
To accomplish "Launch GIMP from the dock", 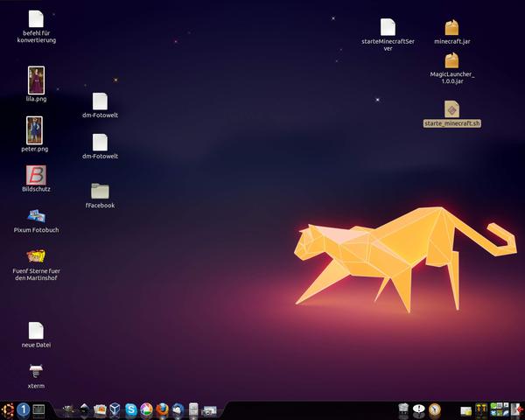I will pos(68,409).
